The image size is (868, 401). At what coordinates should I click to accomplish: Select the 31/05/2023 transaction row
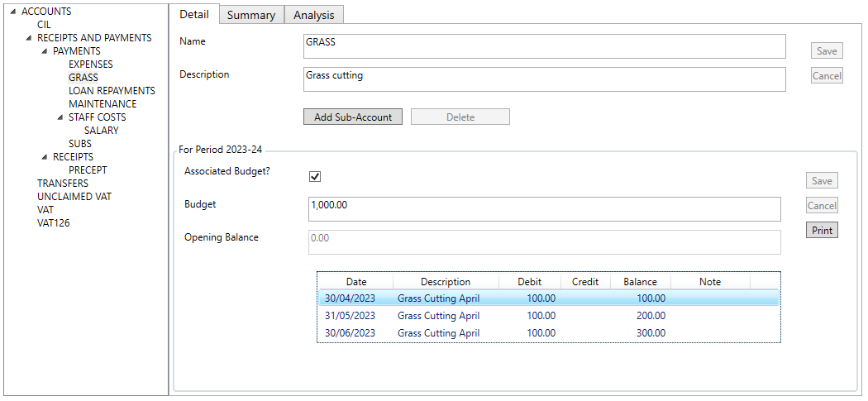549,316
